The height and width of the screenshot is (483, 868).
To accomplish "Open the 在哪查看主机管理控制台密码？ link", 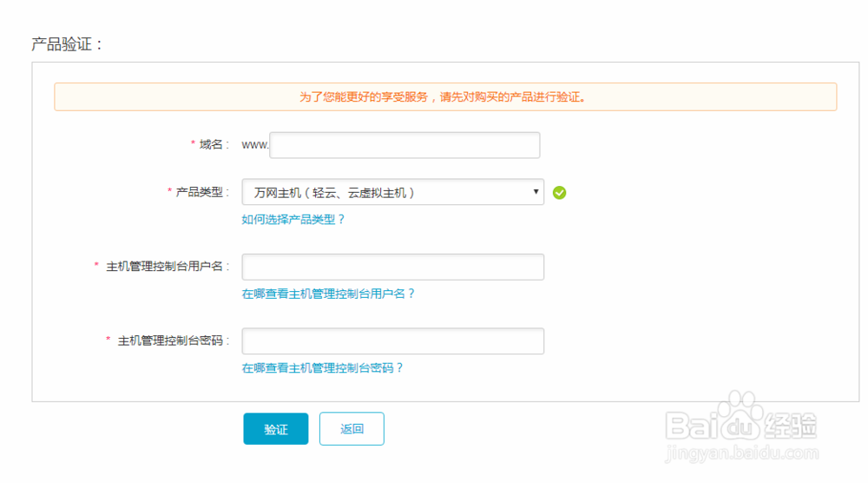I will pyautogui.click(x=322, y=367).
